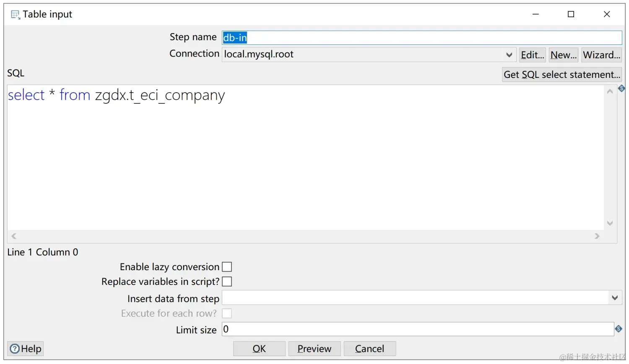Click into the Limit size field
Viewport: 629px width, 364px height.
click(418, 329)
